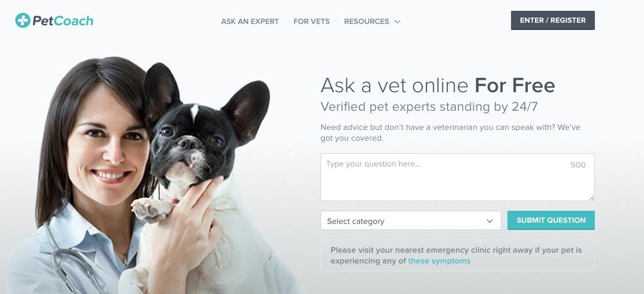
Task: Click the 500 character counter
Action: pyautogui.click(x=578, y=165)
